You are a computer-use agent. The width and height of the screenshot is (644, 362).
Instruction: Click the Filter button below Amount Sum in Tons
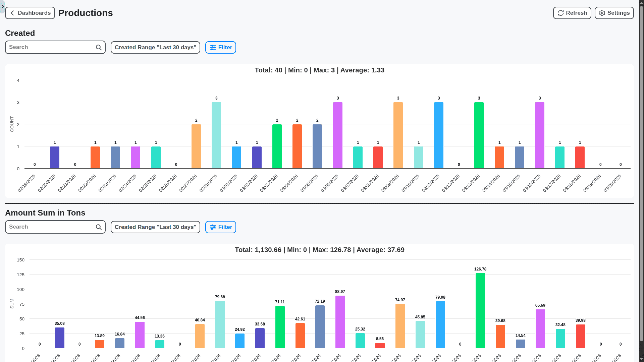pyautogui.click(x=220, y=227)
